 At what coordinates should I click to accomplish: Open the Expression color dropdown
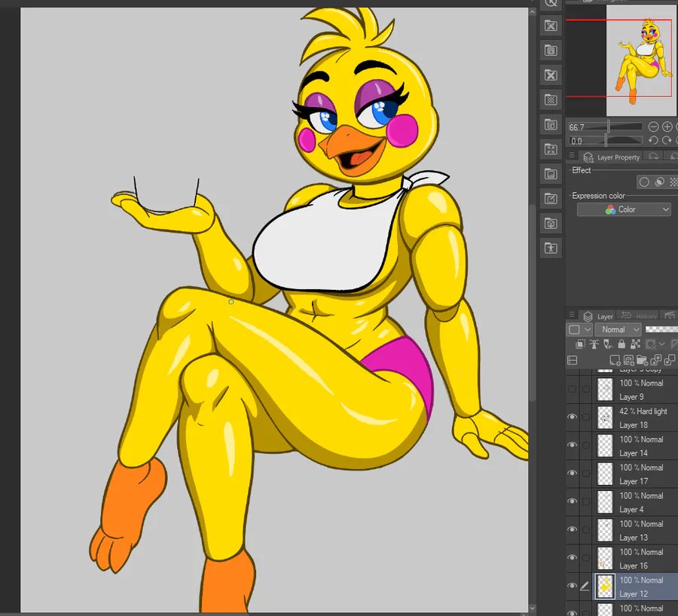point(624,209)
